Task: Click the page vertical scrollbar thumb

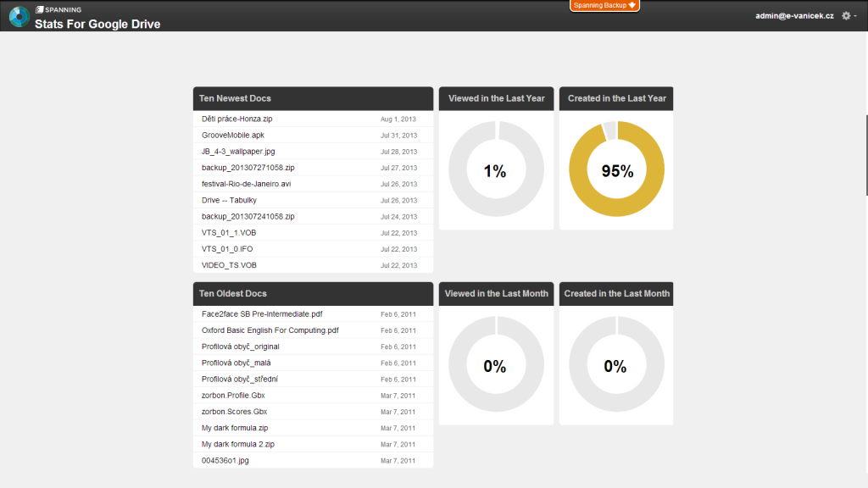Action: coord(866,155)
